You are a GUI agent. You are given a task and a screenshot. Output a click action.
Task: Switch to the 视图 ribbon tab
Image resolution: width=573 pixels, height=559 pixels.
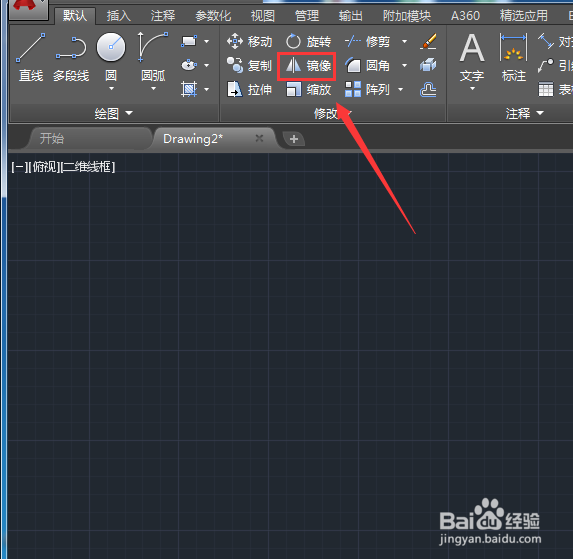pyautogui.click(x=262, y=16)
